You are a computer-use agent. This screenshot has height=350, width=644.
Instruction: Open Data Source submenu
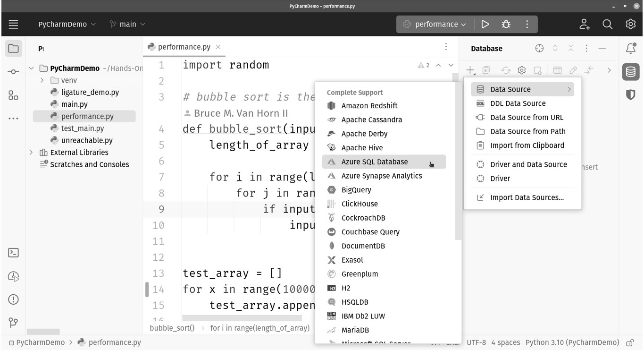523,89
